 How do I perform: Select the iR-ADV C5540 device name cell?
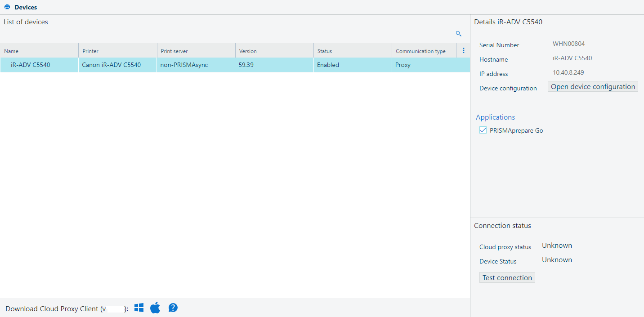pos(39,65)
